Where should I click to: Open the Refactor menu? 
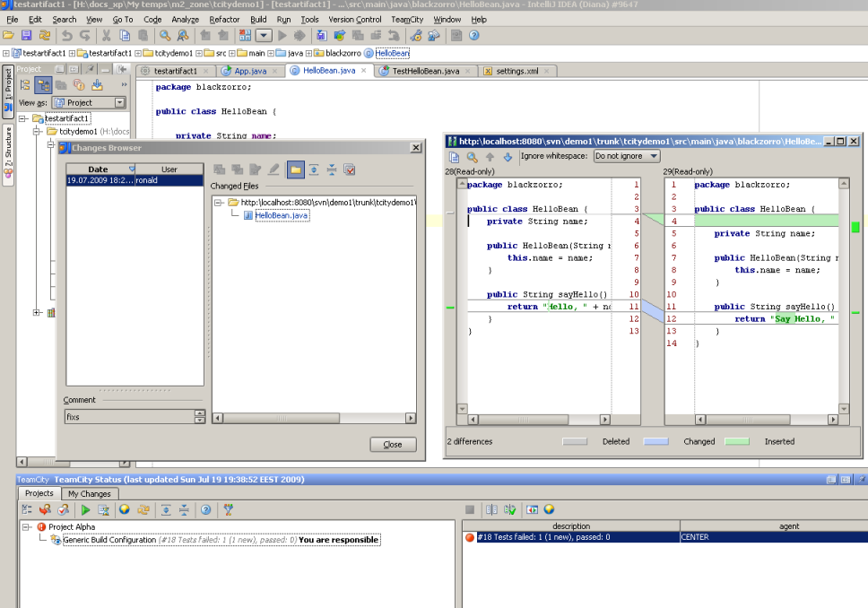224,19
